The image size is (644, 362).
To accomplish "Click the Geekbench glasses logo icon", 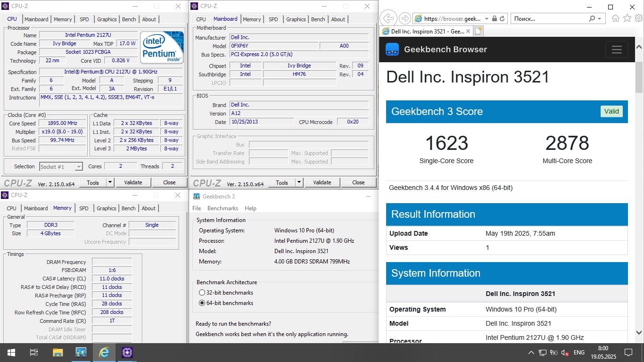I will click(x=392, y=49).
